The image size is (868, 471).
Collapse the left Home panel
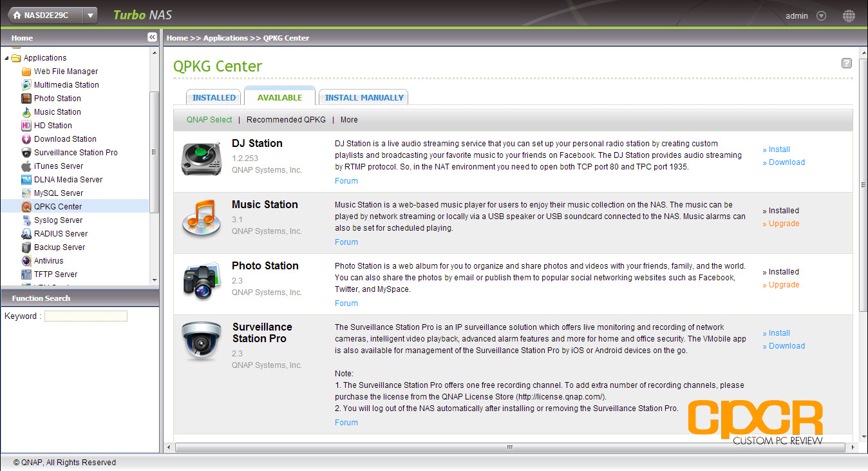[x=152, y=37]
